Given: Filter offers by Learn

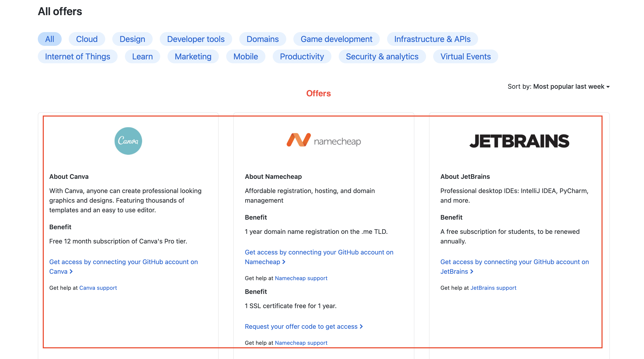Looking at the screenshot, I should point(142,56).
